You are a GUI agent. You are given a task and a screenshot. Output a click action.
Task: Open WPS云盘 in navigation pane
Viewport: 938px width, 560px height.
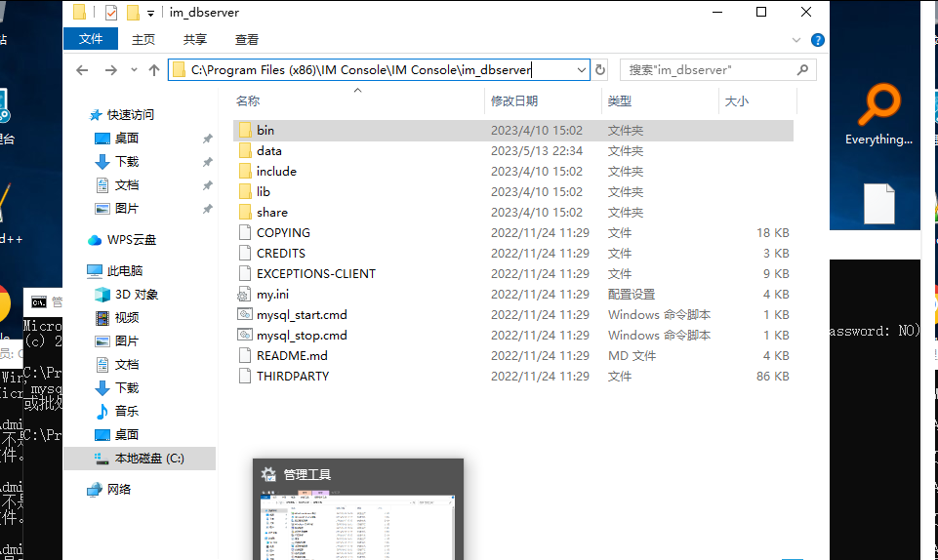(131, 240)
